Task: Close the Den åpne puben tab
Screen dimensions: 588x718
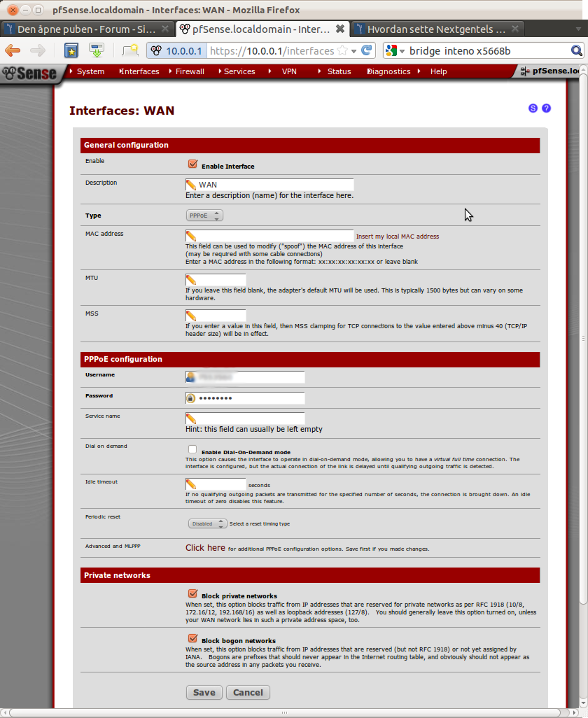Action: click(x=165, y=29)
